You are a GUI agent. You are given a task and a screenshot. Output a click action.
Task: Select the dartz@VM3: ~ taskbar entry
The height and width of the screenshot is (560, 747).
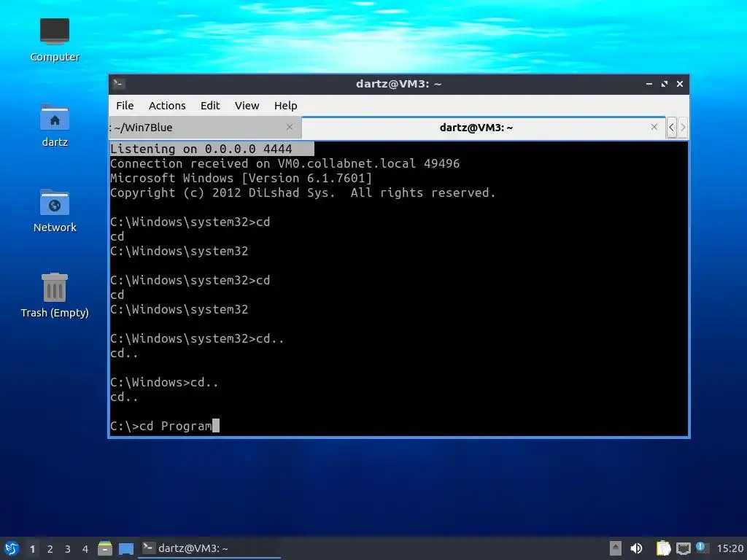pyautogui.click(x=209, y=548)
